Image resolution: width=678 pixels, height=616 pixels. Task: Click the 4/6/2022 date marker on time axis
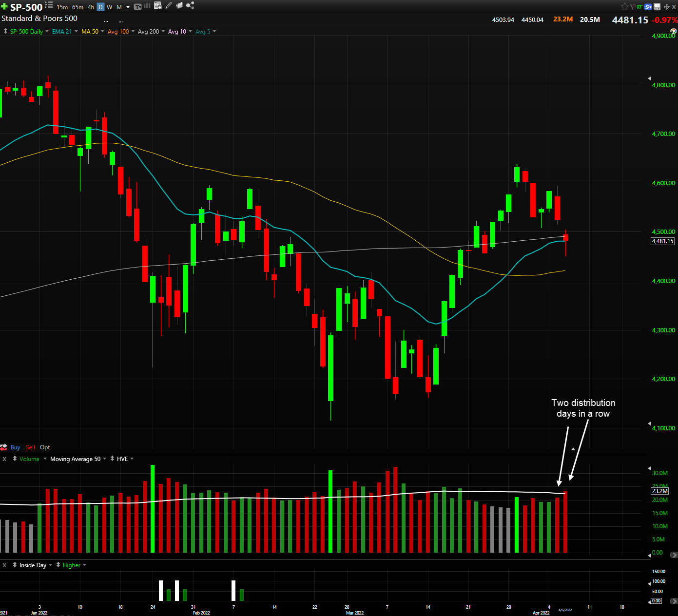pos(565,610)
